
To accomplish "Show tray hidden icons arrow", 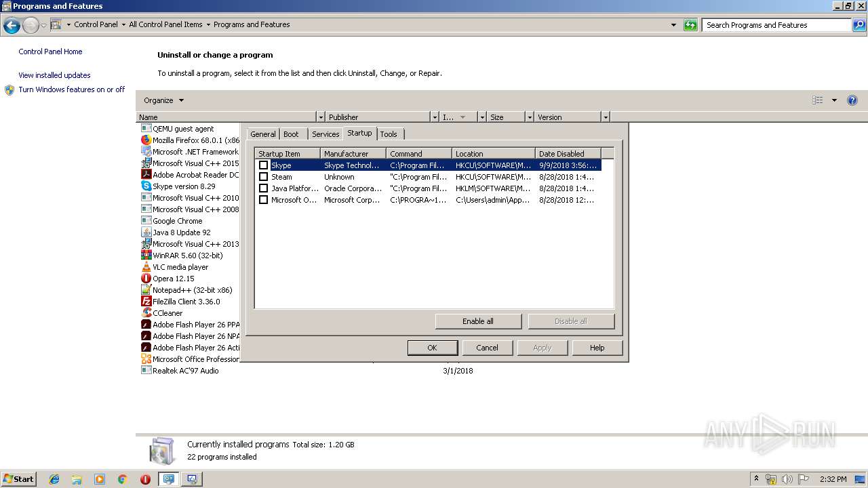I will 756,479.
